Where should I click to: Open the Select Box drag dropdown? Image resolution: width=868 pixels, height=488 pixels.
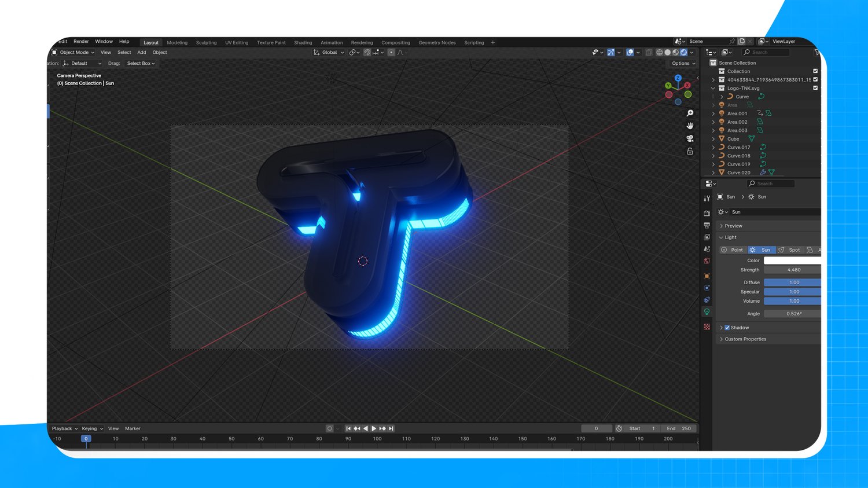(141, 63)
